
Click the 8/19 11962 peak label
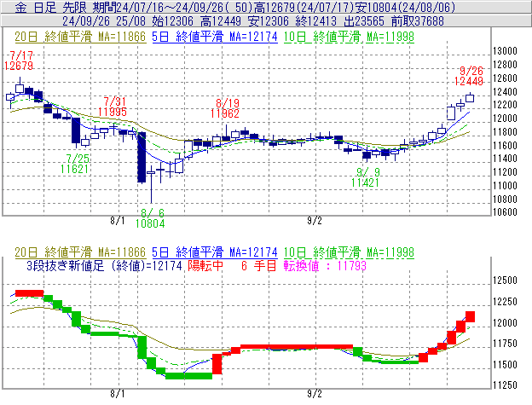pos(225,108)
